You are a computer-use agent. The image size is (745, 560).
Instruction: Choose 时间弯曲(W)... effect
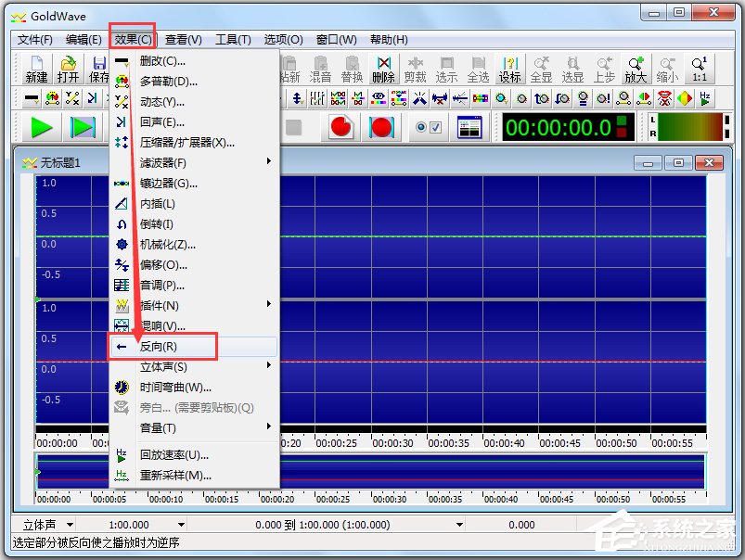pos(194,388)
